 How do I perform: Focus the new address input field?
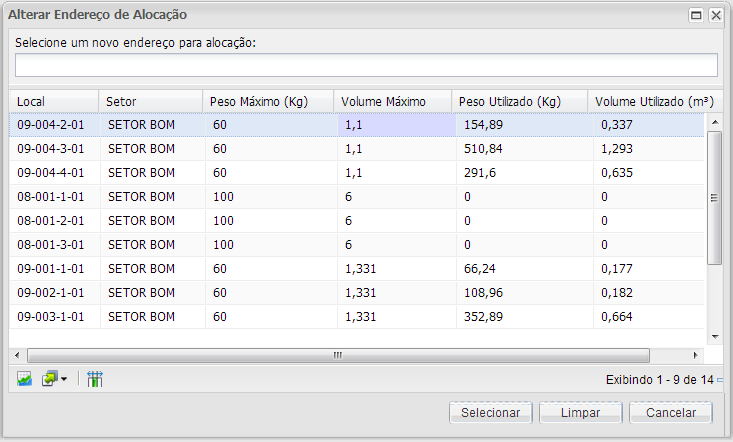(x=366, y=65)
